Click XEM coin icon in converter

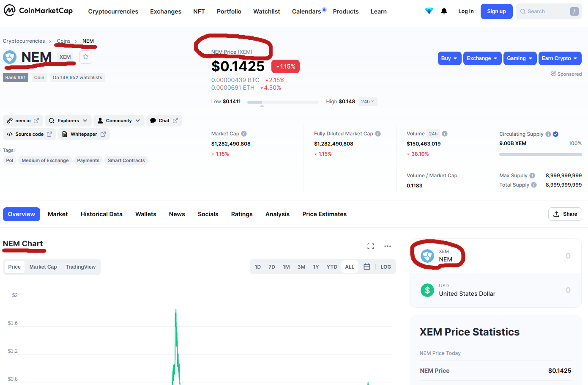[x=427, y=256]
